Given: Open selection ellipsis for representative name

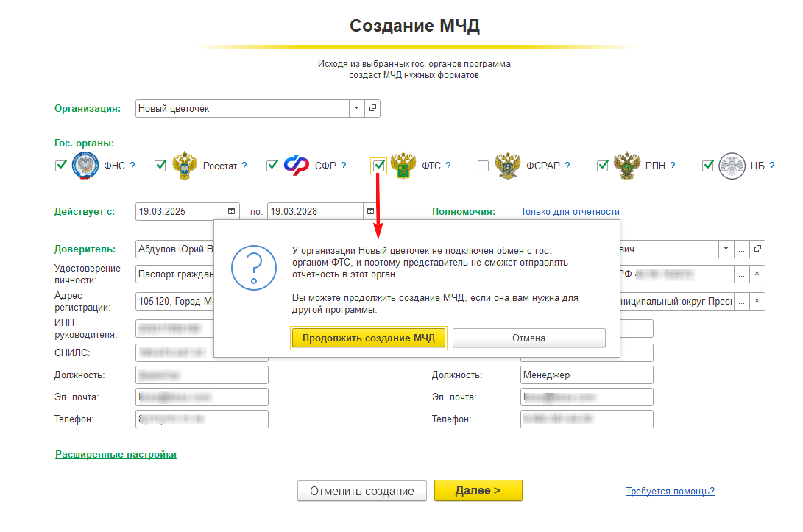Looking at the screenshot, I should 742,249.
